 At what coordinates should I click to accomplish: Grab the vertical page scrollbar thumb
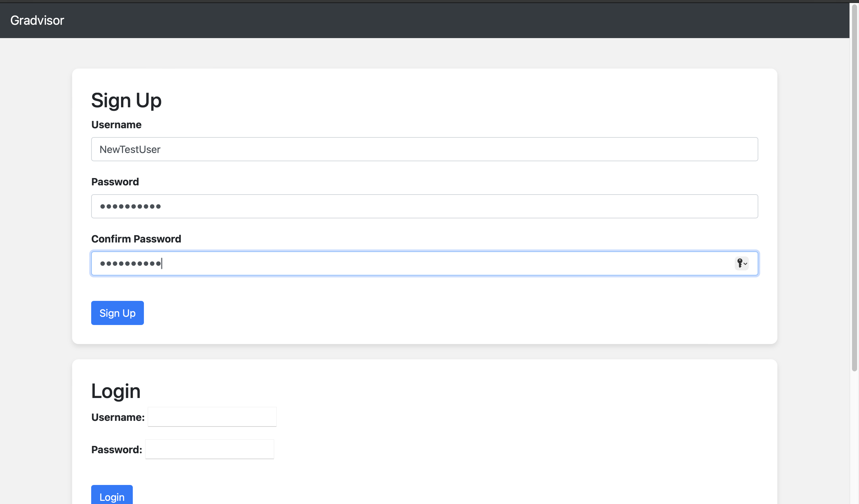tap(854, 187)
